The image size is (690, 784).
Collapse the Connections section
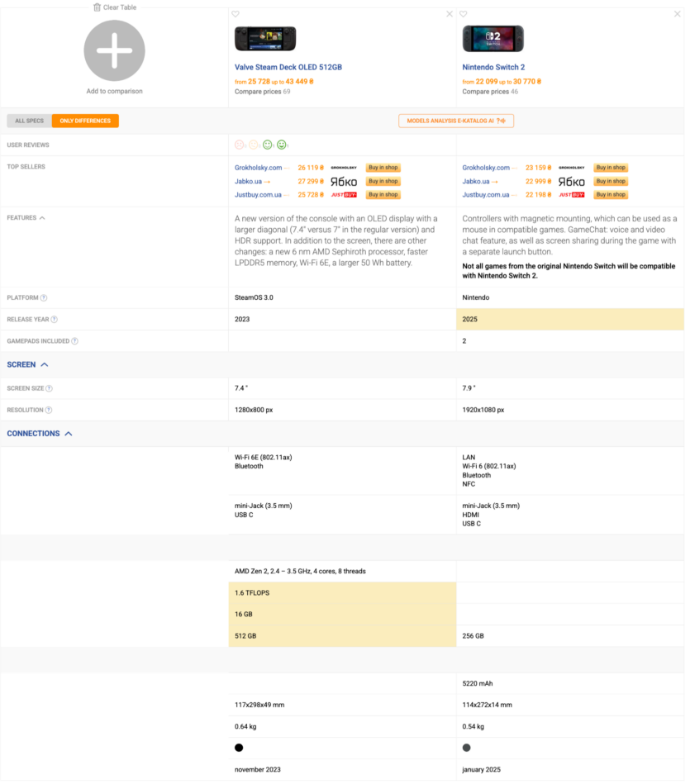tap(69, 434)
